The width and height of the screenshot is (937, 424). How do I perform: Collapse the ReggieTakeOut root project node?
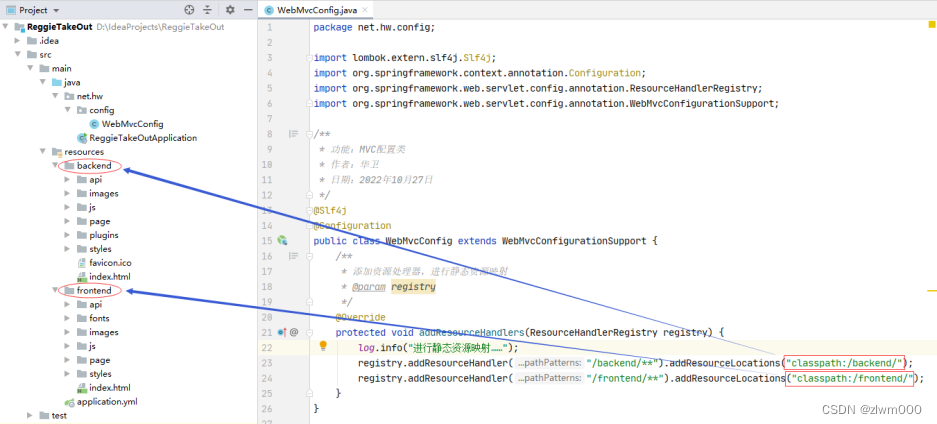click(5, 27)
